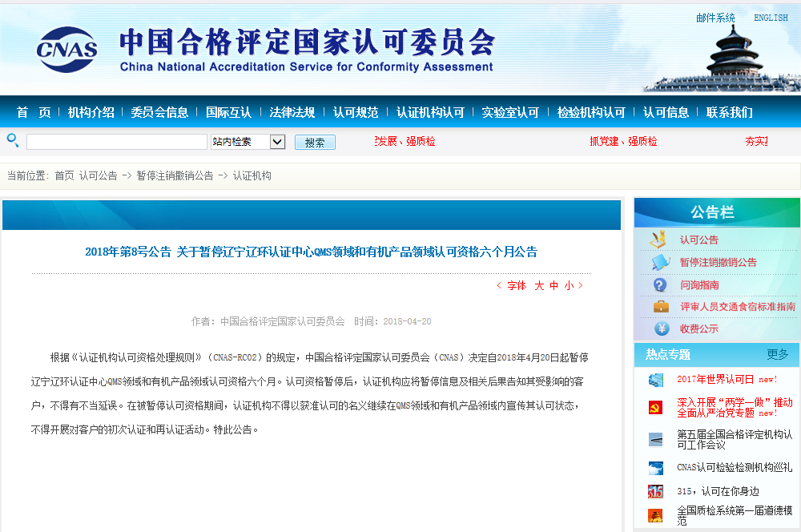
Task: Open the 315，认可在你身边 link
Action: tap(718, 491)
